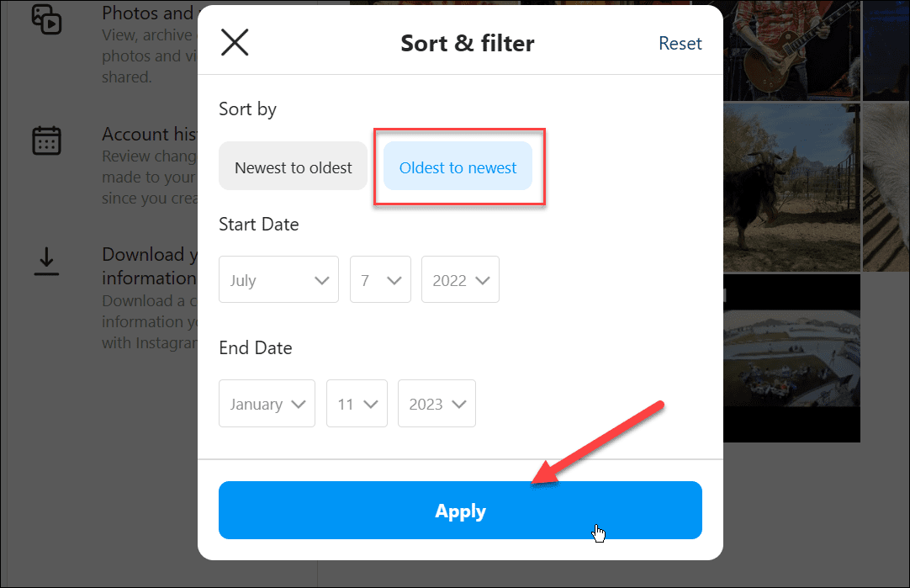910x588 pixels.
Task: Click the Account history calendar icon
Action: pyautogui.click(x=46, y=140)
